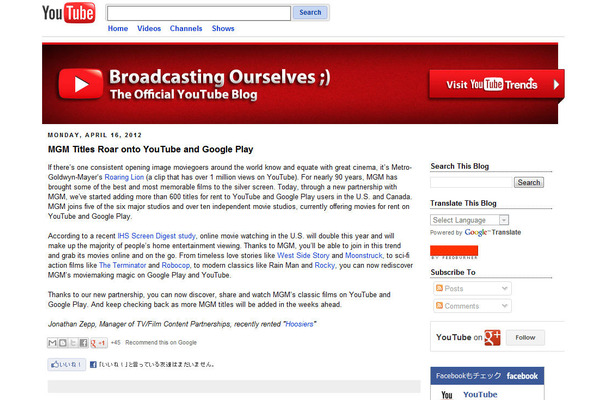Click the Google+ red g+ icon
This screenshot has width=610, height=400.
pyautogui.click(x=493, y=337)
